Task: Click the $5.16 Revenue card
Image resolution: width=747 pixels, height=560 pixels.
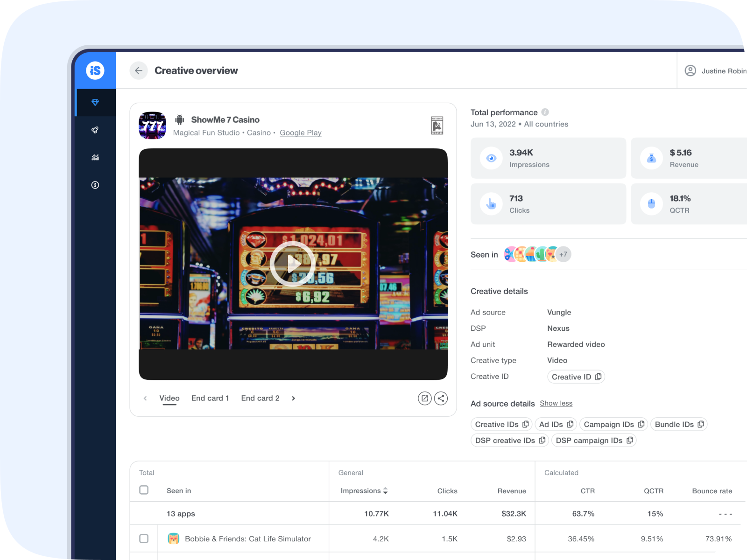Action: pyautogui.click(x=689, y=158)
